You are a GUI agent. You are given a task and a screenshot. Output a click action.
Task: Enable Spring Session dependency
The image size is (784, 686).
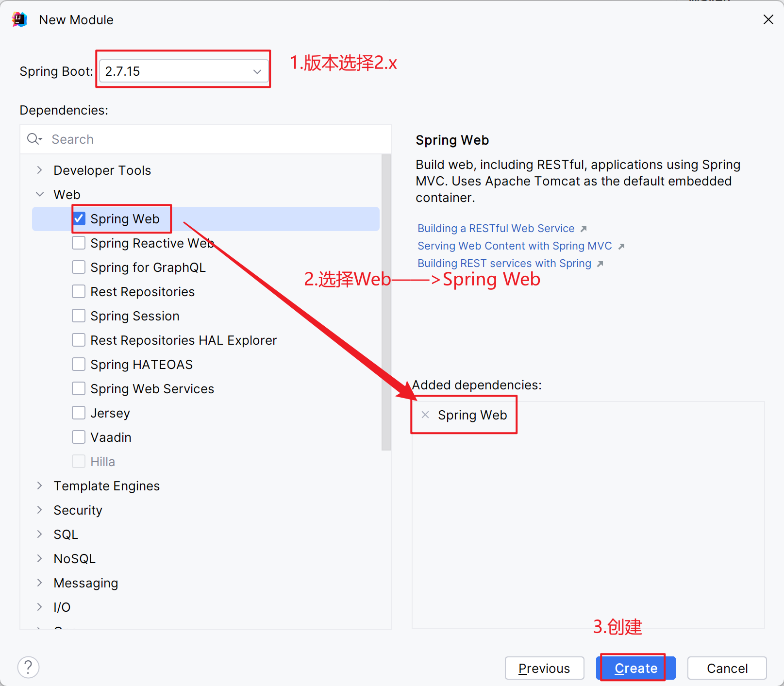[79, 316]
